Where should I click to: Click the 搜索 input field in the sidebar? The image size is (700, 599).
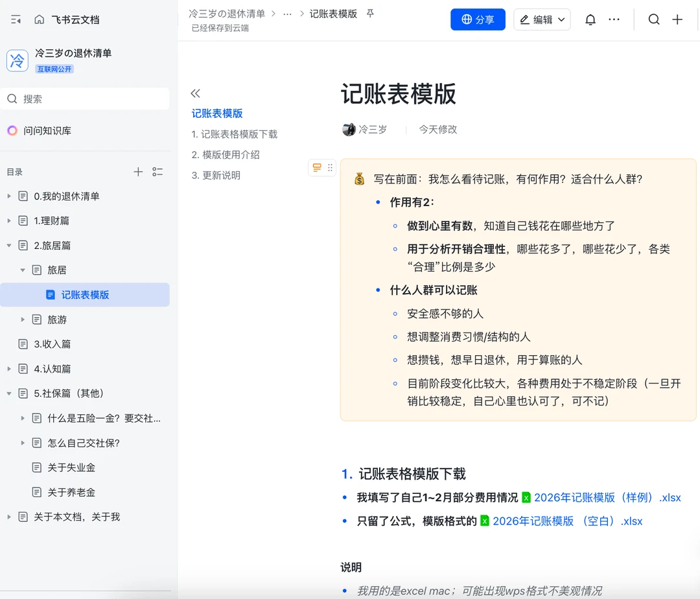pyautogui.click(x=86, y=99)
